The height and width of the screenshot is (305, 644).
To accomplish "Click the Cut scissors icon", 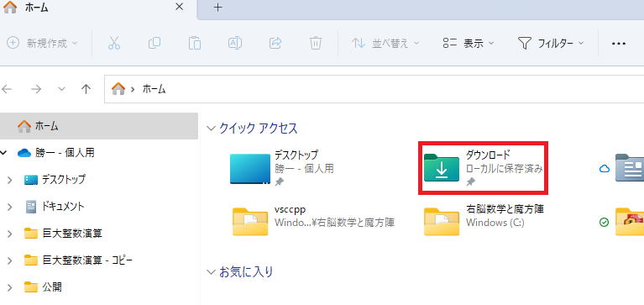I will (114, 43).
